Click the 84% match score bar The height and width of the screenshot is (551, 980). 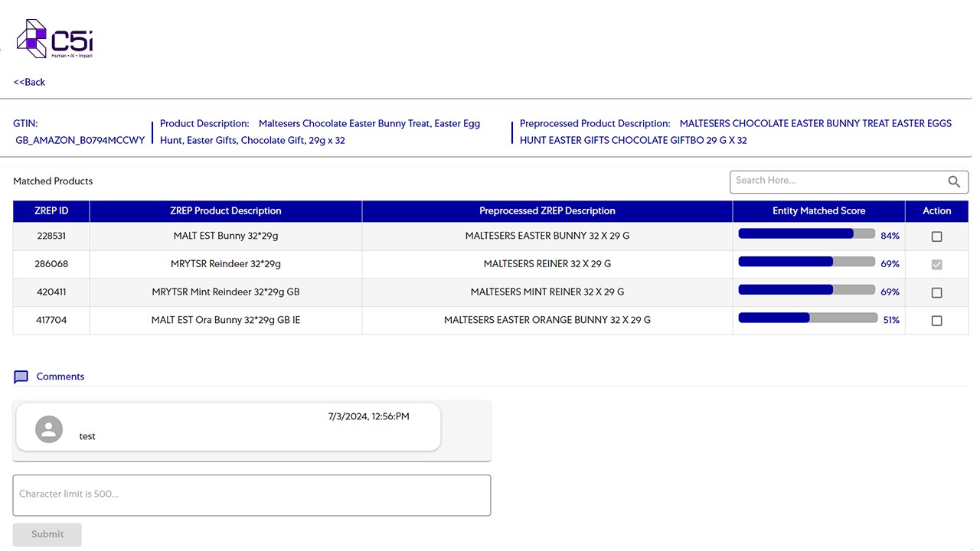coord(806,233)
